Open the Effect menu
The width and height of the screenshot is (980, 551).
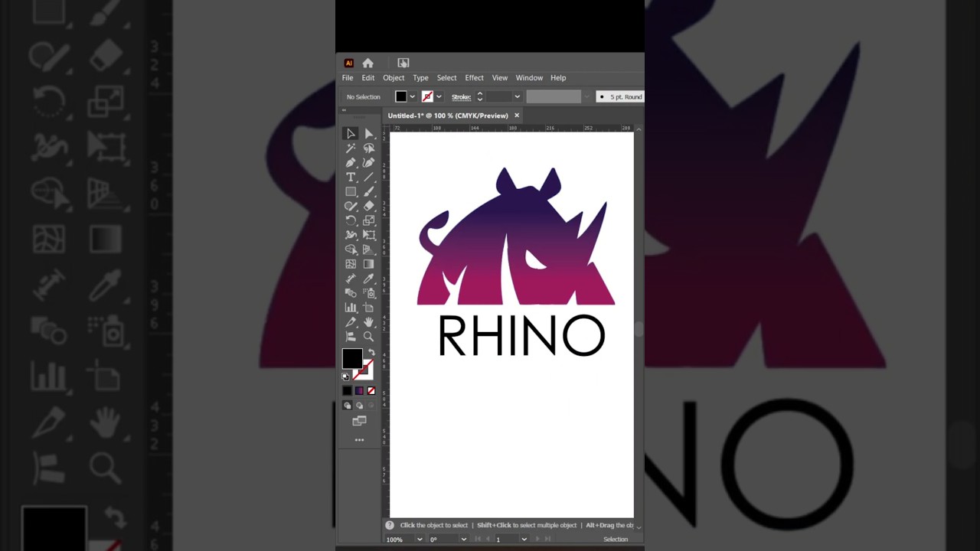click(474, 78)
